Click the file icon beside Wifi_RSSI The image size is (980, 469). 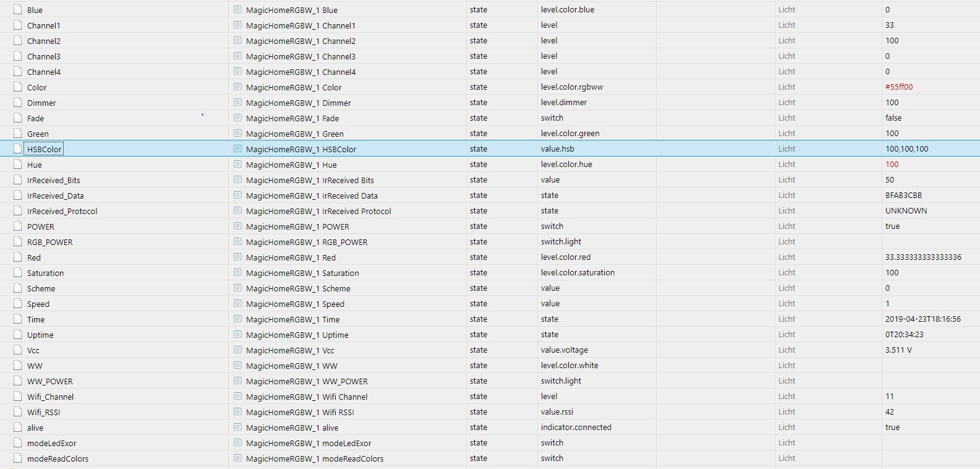coord(18,412)
